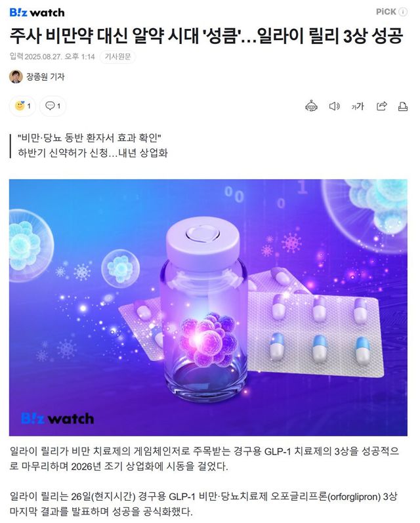Image resolution: width=420 pixels, height=523 pixels.
Task: Open the 기사원문 original article link
Action: pyautogui.click(x=117, y=56)
